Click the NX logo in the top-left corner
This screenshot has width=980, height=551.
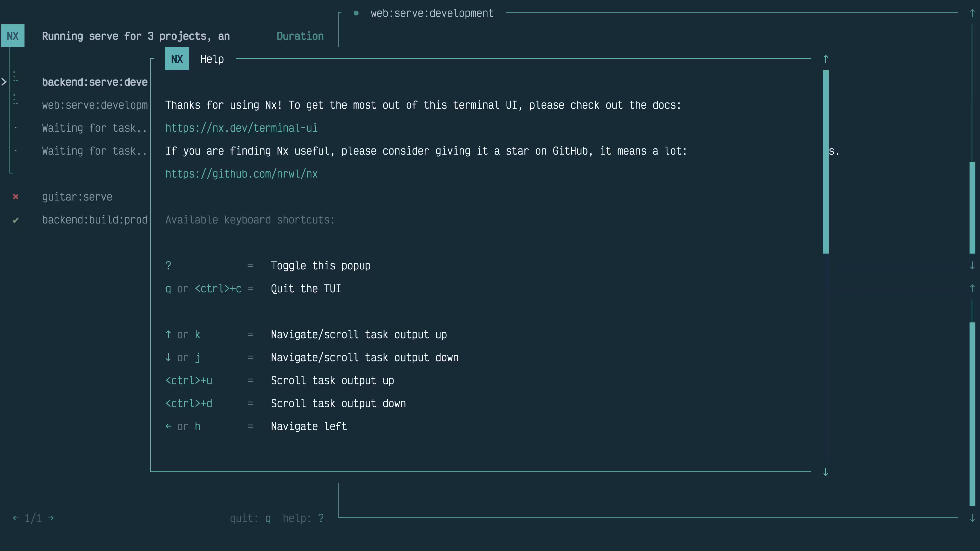13,35
